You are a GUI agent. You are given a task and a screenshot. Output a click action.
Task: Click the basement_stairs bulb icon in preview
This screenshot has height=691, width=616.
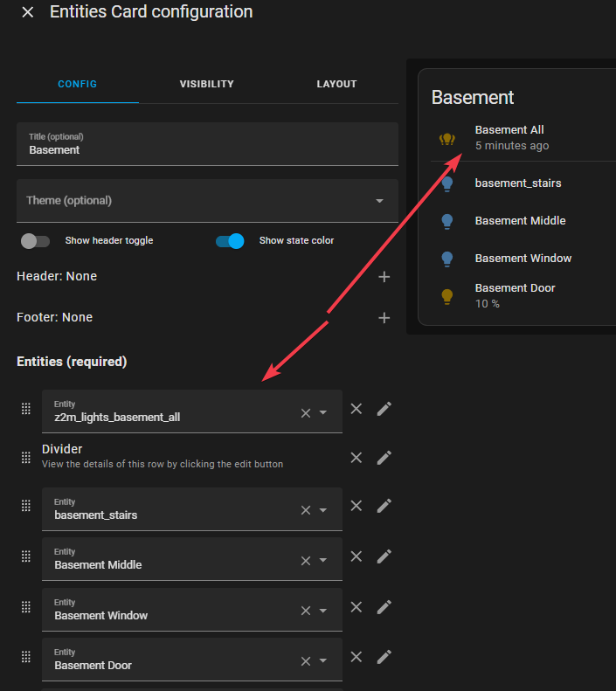[x=447, y=183]
